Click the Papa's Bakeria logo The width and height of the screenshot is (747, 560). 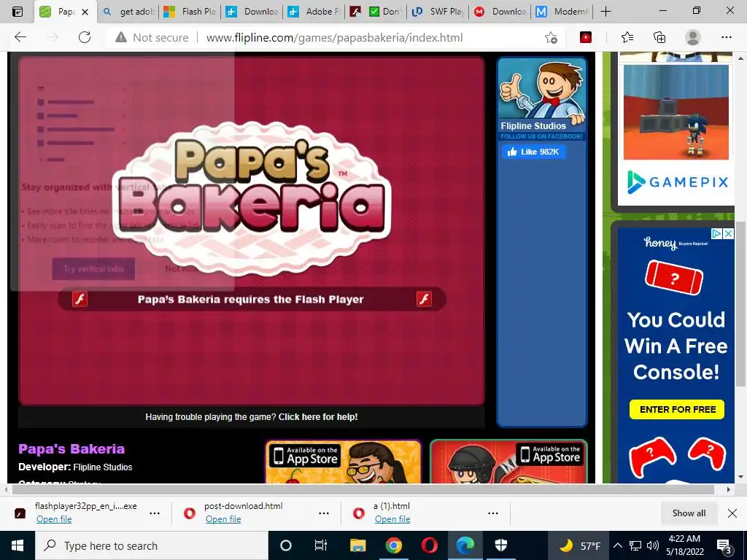click(251, 198)
